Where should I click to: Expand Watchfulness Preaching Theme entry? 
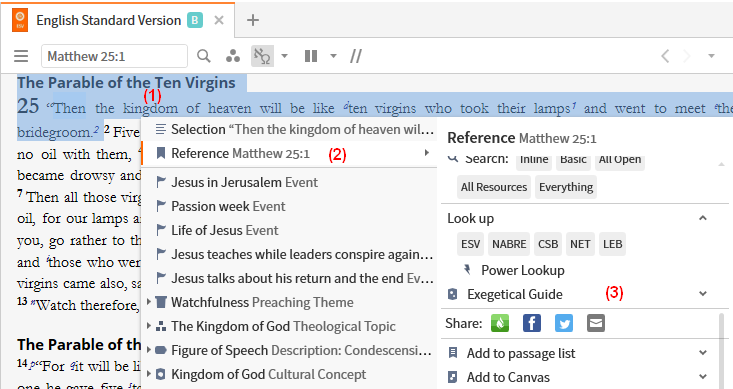point(149,302)
